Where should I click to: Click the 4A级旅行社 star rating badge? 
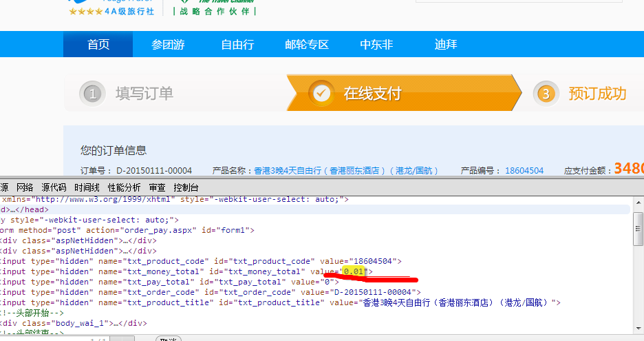pos(111,11)
